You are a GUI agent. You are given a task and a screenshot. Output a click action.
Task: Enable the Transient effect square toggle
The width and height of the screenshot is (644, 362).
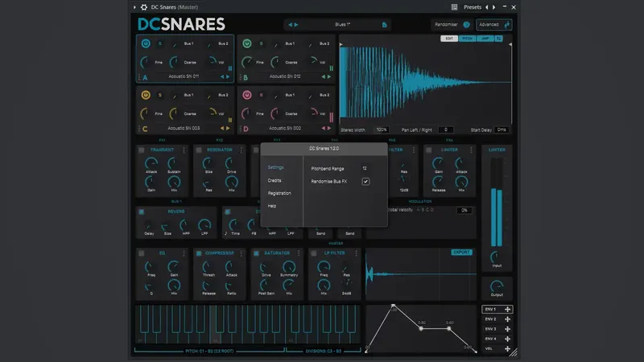[142, 150]
